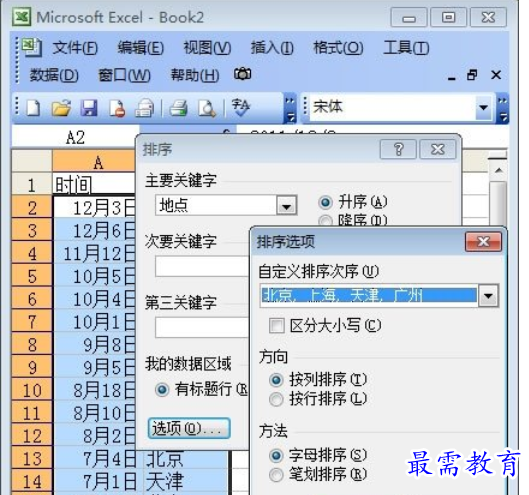Click the Excel workbook icon beside 文件 menu

[32, 47]
